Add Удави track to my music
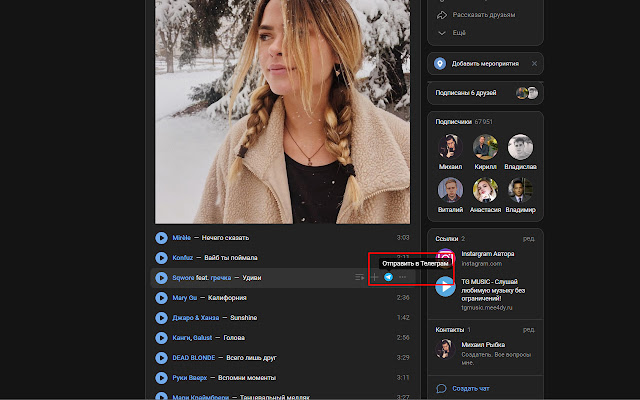 [374, 277]
